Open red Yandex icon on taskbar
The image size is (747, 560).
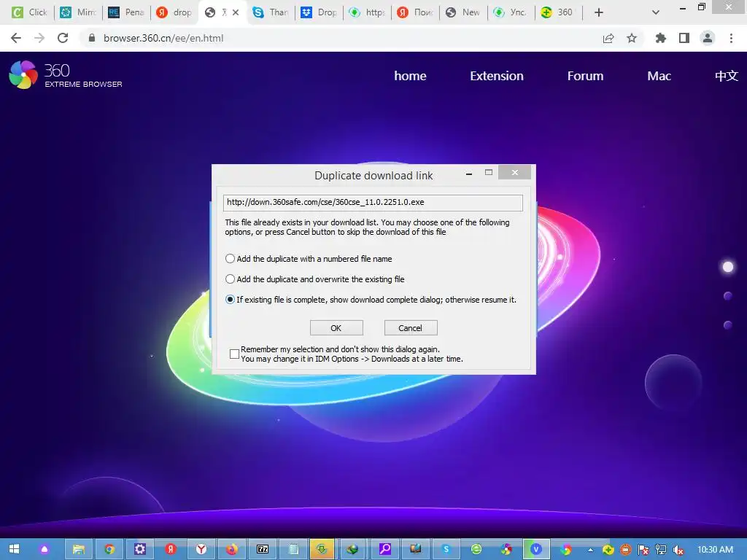coord(171,549)
